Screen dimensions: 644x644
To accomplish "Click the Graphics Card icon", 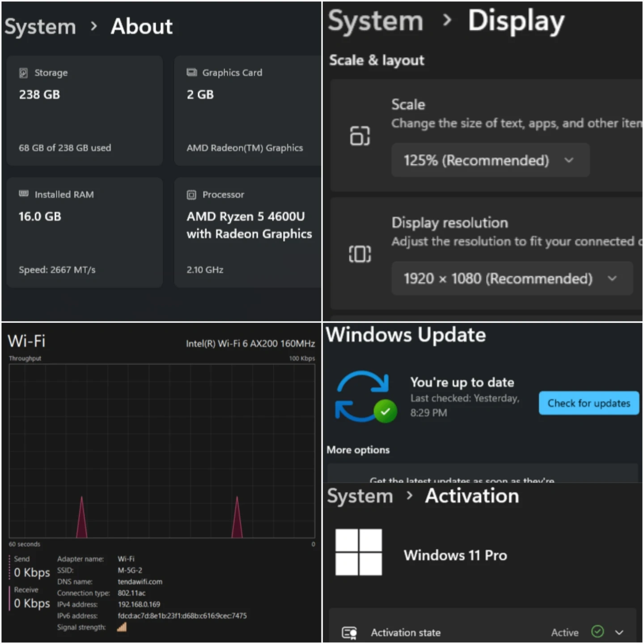I will click(191, 72).
